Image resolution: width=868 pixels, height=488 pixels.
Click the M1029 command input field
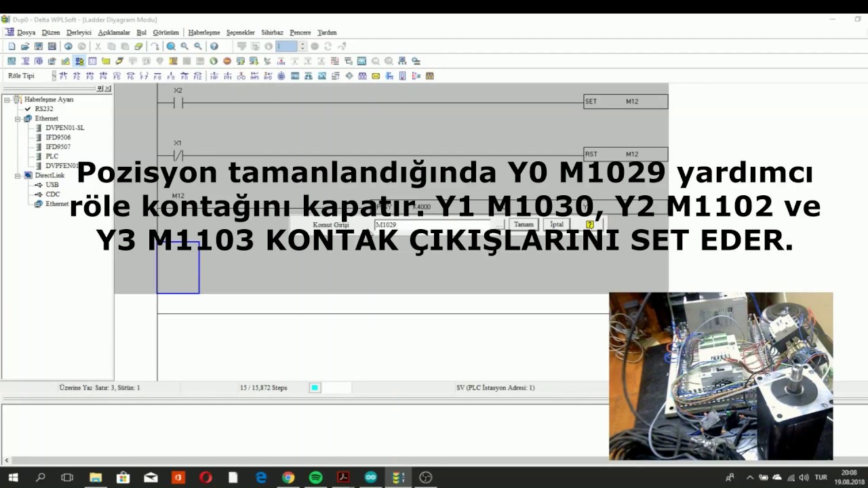coord(434,224)
